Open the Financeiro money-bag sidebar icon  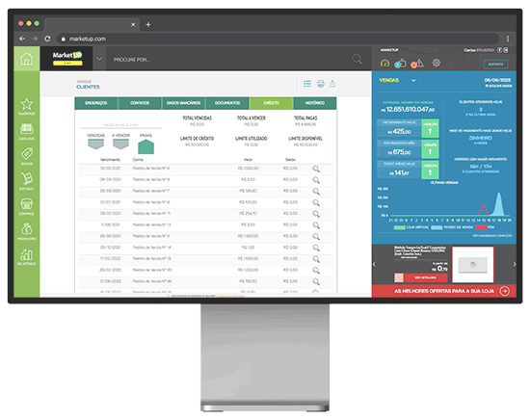[27, 231]
